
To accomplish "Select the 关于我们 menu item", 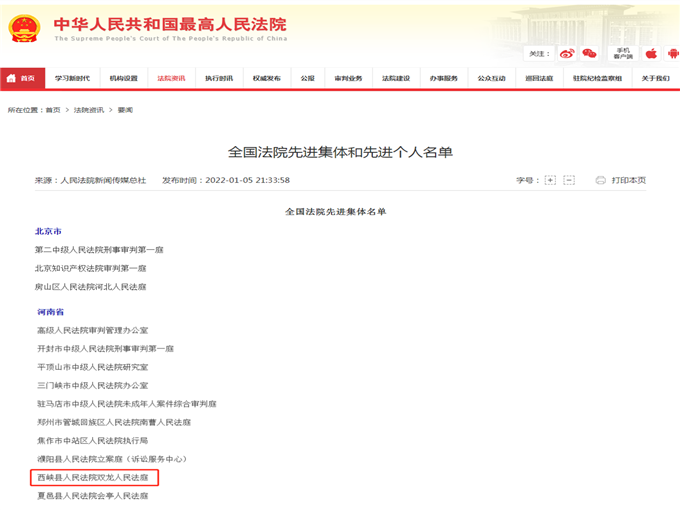I will tap(655, 78).
